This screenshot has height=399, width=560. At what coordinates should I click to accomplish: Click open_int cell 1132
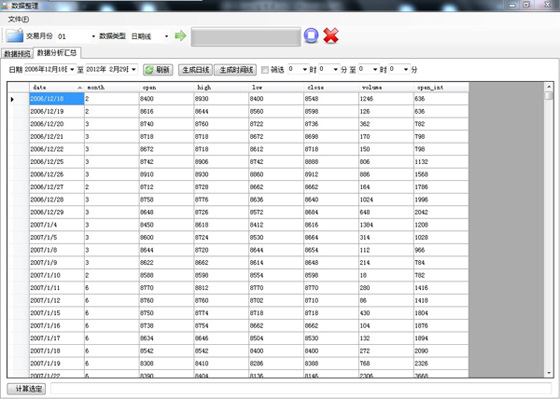441,162
